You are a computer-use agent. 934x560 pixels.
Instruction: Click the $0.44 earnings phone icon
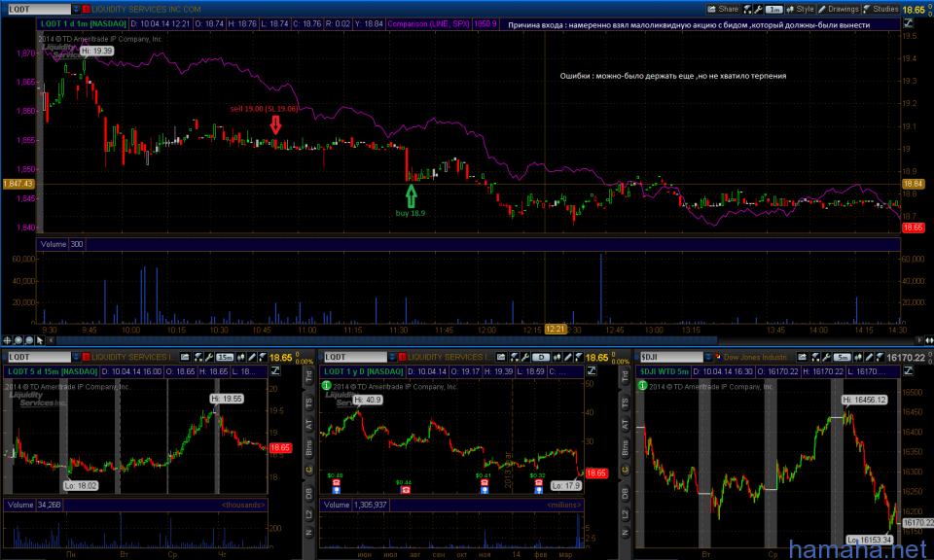406,489
